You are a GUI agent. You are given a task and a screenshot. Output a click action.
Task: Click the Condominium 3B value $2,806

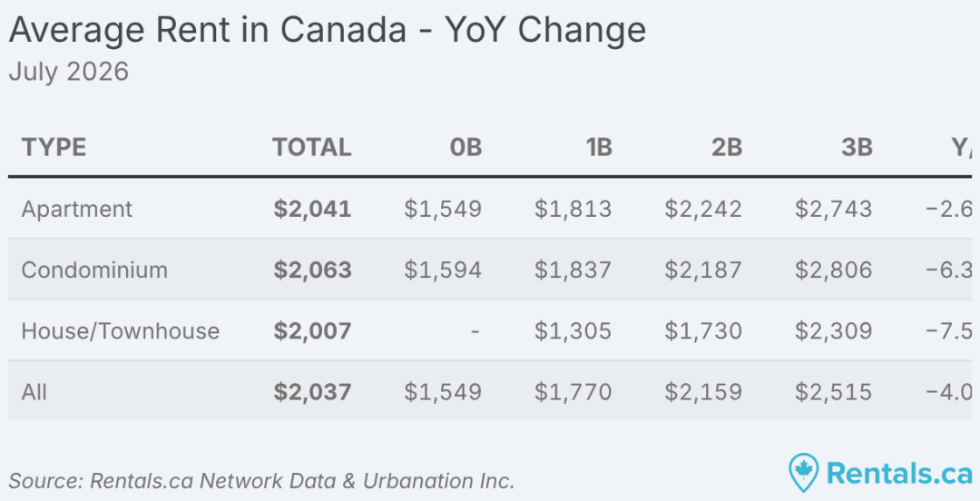(x=833, y=270)
